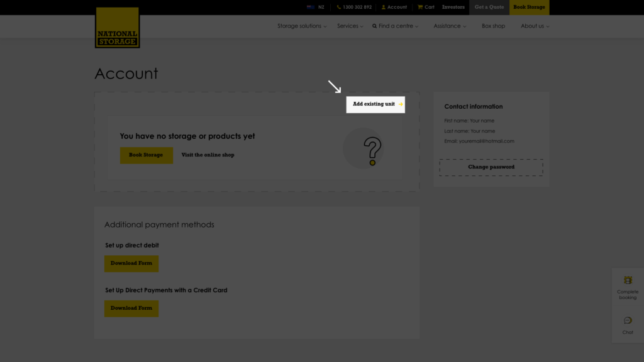Download the direct debit form
The height and width of the screenshot is (362, 644).
(x=131, y=263)
